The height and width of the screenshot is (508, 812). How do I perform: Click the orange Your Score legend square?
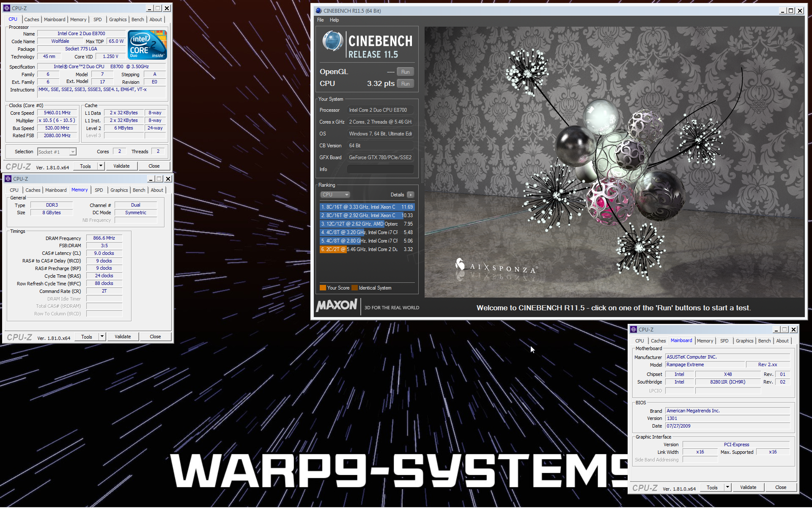pyautogui.click(x=323, y=288)
